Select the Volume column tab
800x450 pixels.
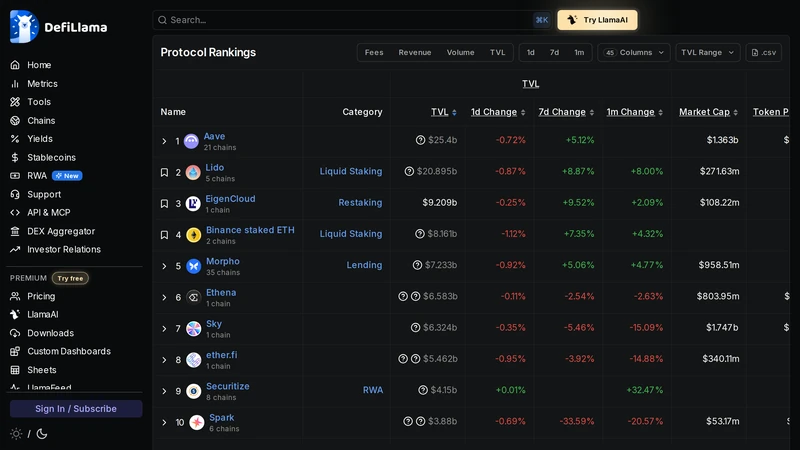tap(461, 53)
